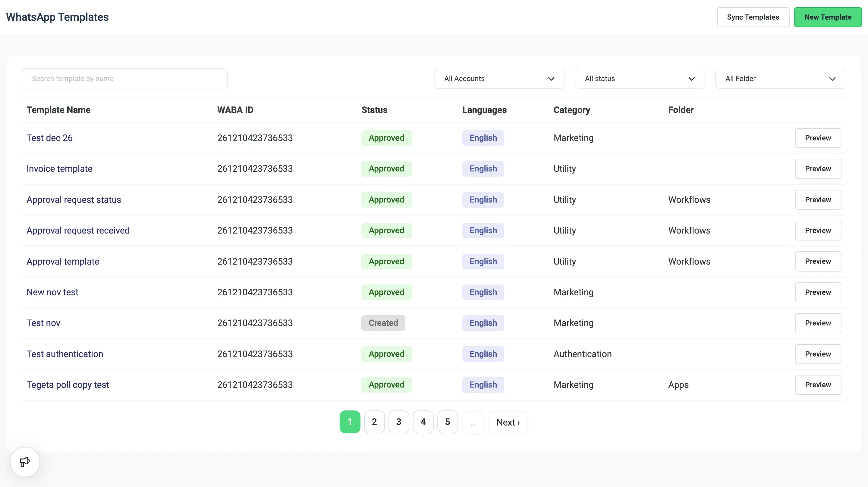Expand the All Accounts dropdown

(x=499, y=79)
